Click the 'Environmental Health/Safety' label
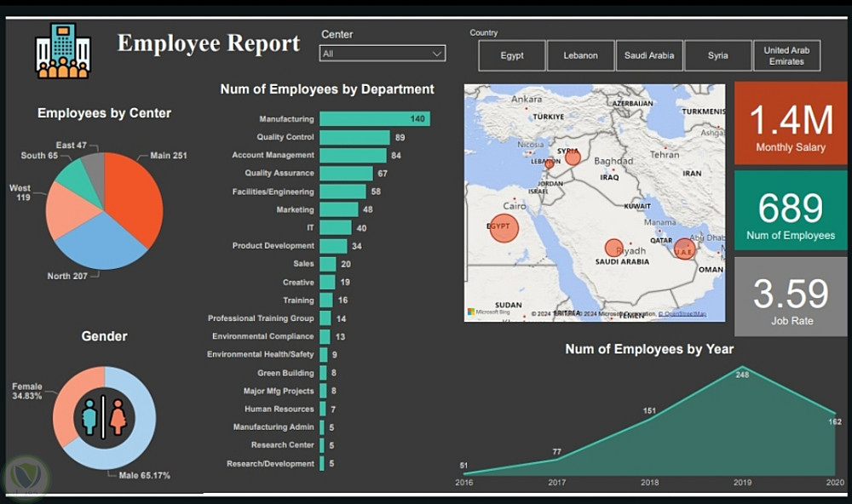 [260, 354]
